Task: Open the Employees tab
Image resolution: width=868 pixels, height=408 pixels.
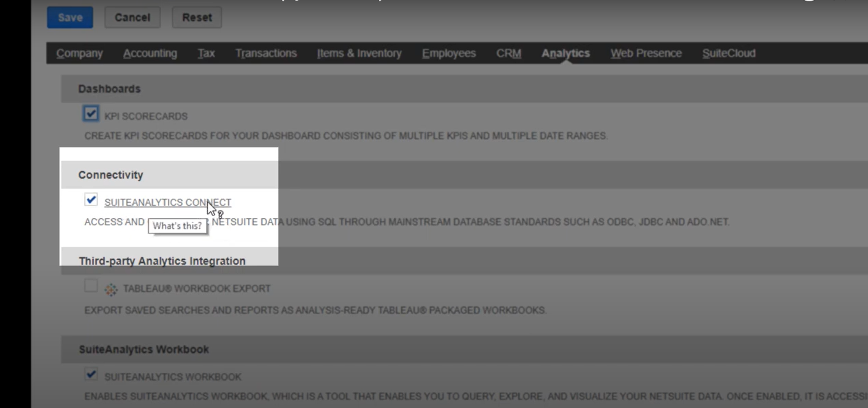Action: (x=449, y=53)
